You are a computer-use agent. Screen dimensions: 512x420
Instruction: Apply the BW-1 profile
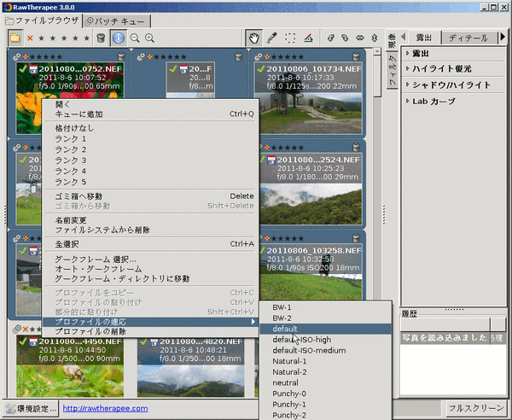326,307
